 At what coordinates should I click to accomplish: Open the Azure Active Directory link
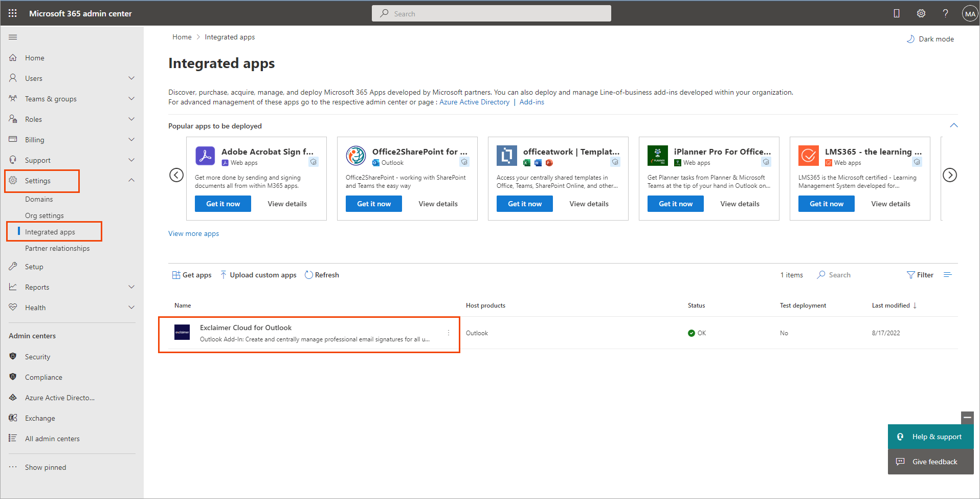(474, 102)
